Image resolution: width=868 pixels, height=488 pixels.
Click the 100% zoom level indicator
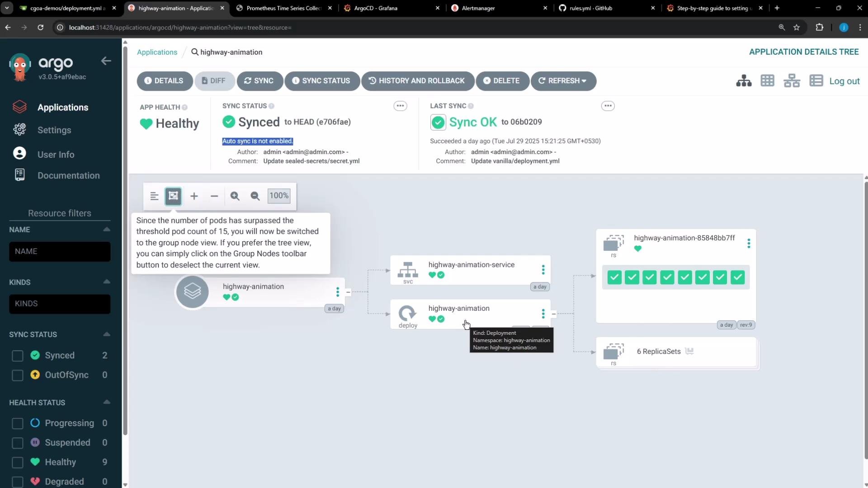[279, 196]
